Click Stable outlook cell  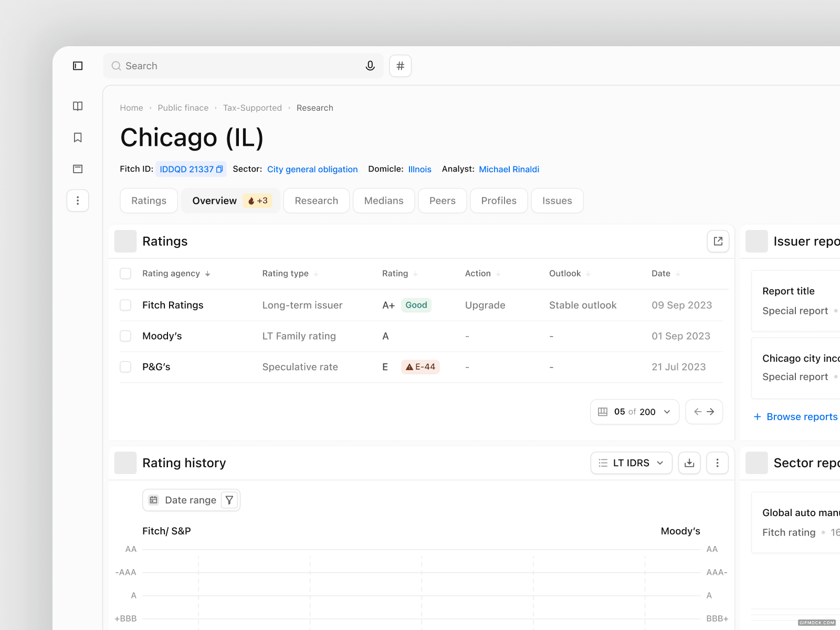(583, 305)
